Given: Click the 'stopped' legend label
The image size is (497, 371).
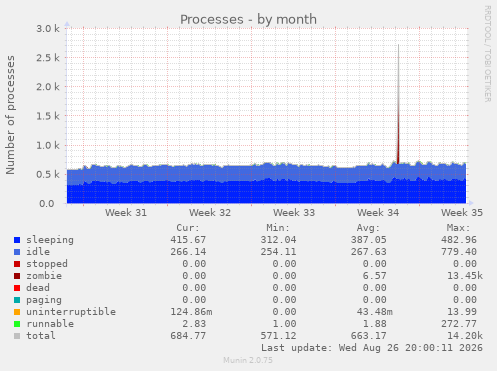Looking at the screenshot, I should 47,264.
